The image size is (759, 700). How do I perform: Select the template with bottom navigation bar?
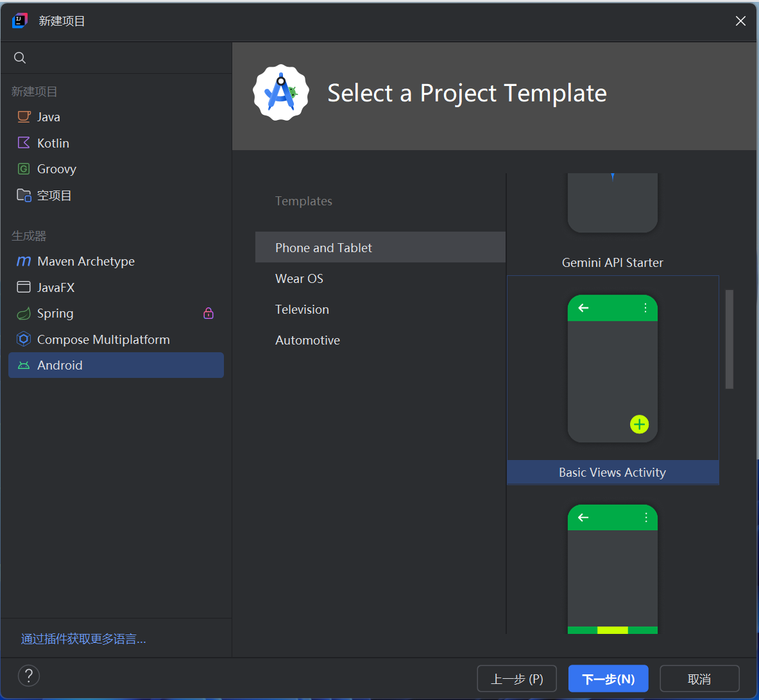click(612, 569)
